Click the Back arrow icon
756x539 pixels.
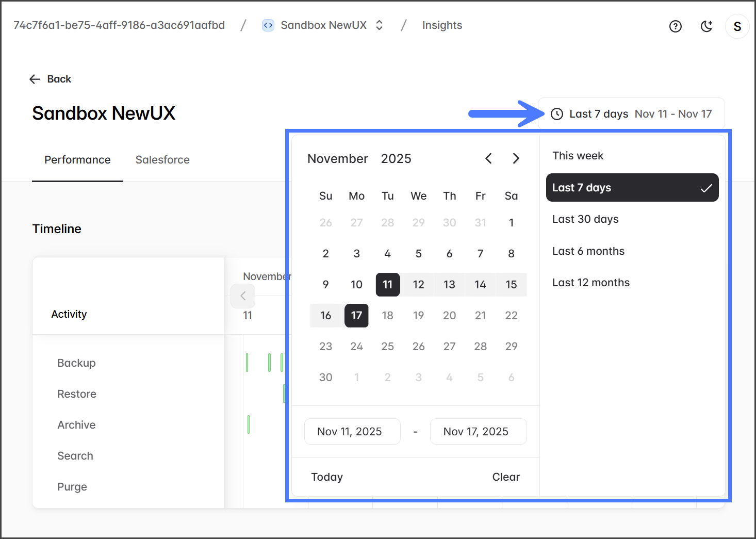35,79
